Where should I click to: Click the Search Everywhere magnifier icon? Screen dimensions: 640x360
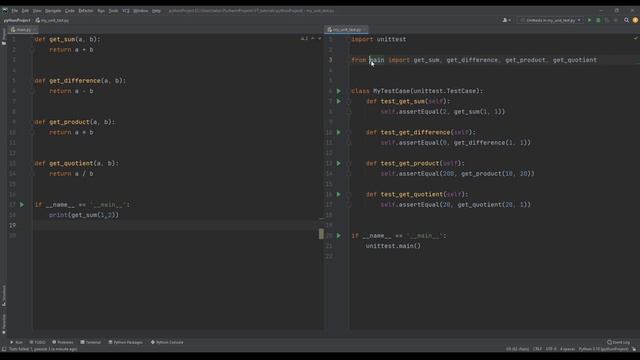(627, 20)
